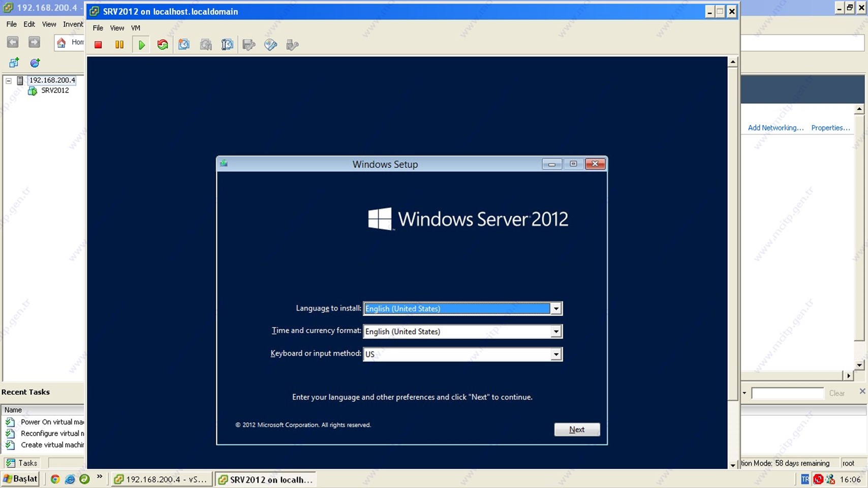Click the Connect USB device icon

(292, 45)
